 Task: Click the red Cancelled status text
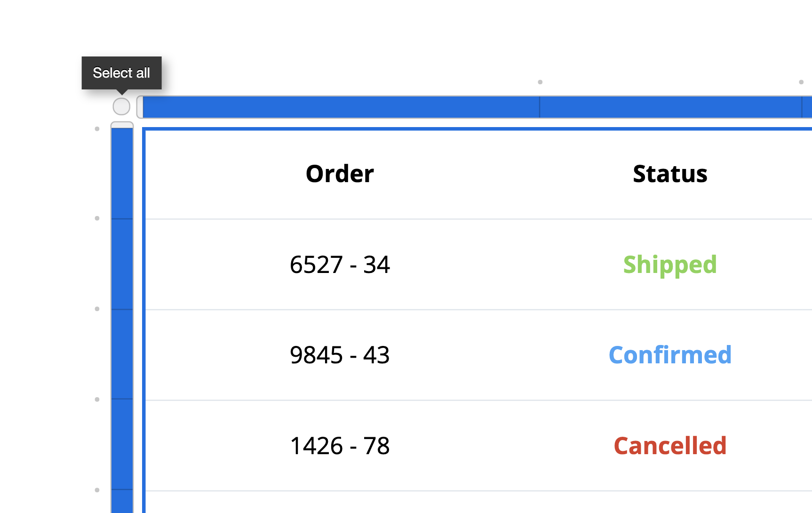[x=670, y=445]
